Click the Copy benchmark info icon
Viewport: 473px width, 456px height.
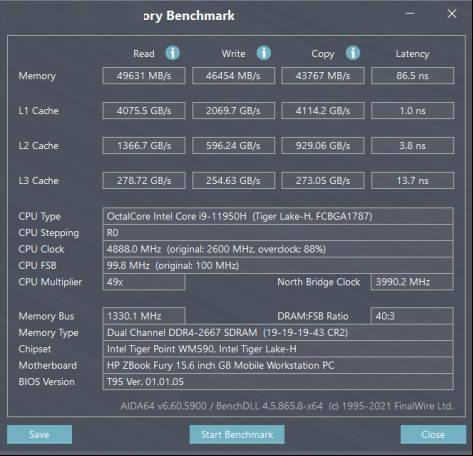352,53
